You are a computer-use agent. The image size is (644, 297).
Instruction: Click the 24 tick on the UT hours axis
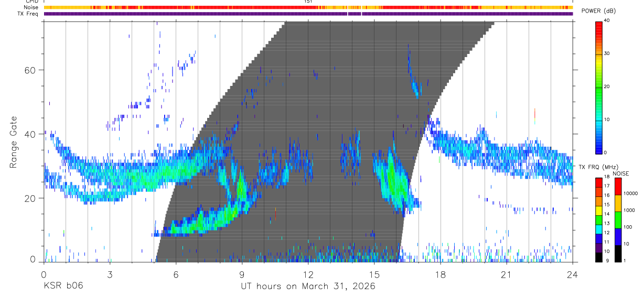tap(573, 274)
